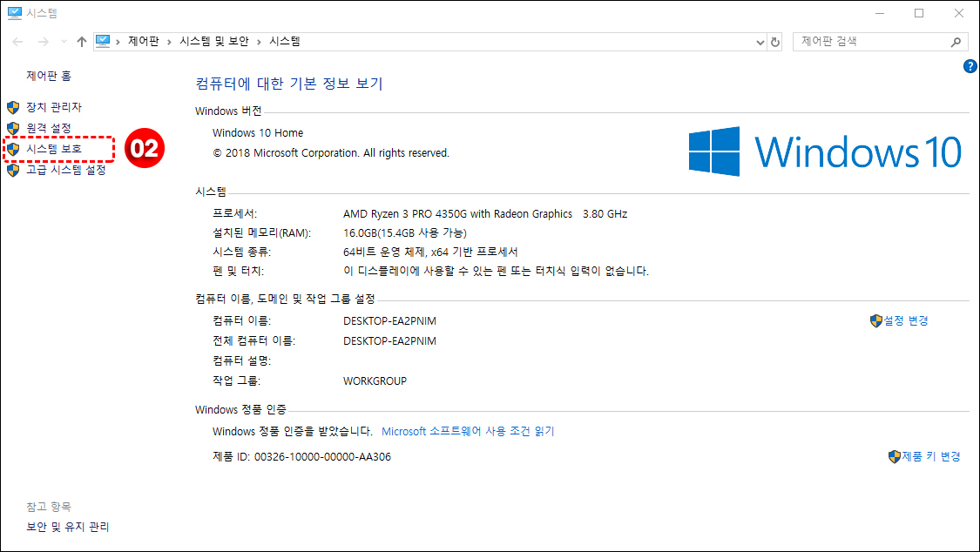The image size is (980, 552).
Task: Click shield icon beside 제품 키 변경
Action: click(895, 457)
